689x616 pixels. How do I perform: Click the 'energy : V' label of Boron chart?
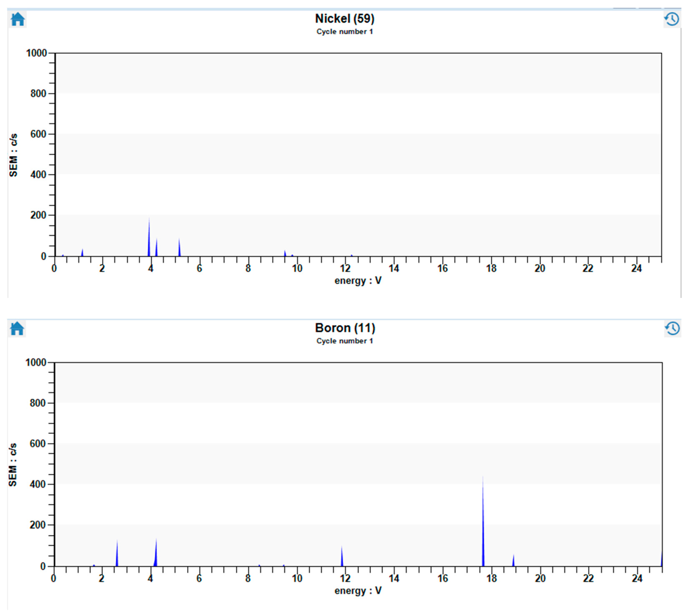(358, 591)
